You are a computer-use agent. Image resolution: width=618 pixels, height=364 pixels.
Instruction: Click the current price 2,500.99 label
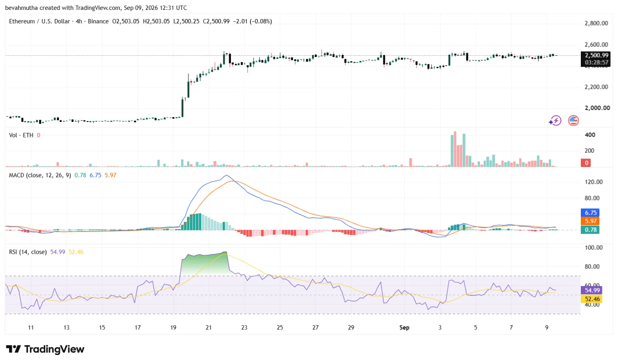596,55
